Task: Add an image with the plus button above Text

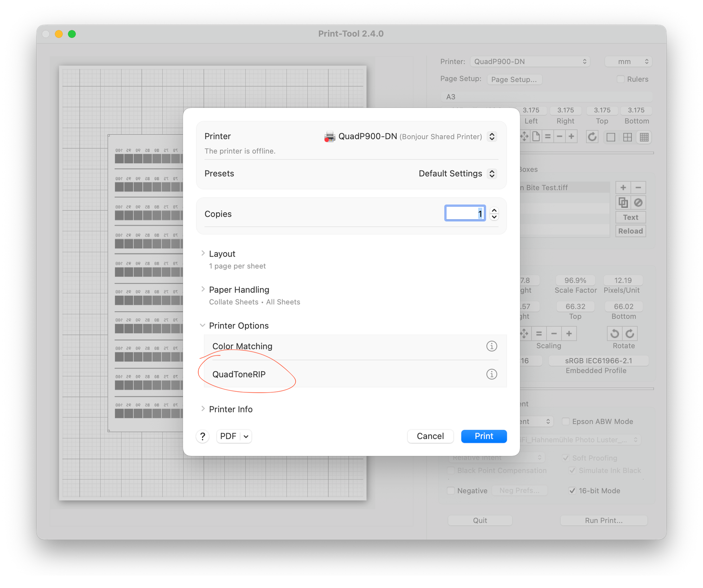Action: pos(623,188)
